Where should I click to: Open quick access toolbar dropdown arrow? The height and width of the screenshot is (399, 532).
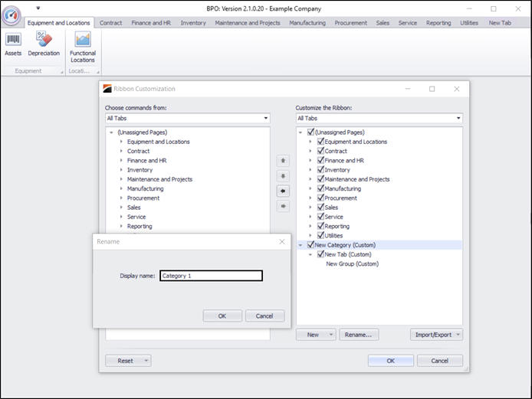pyautogui.click(x=38, y=8)
